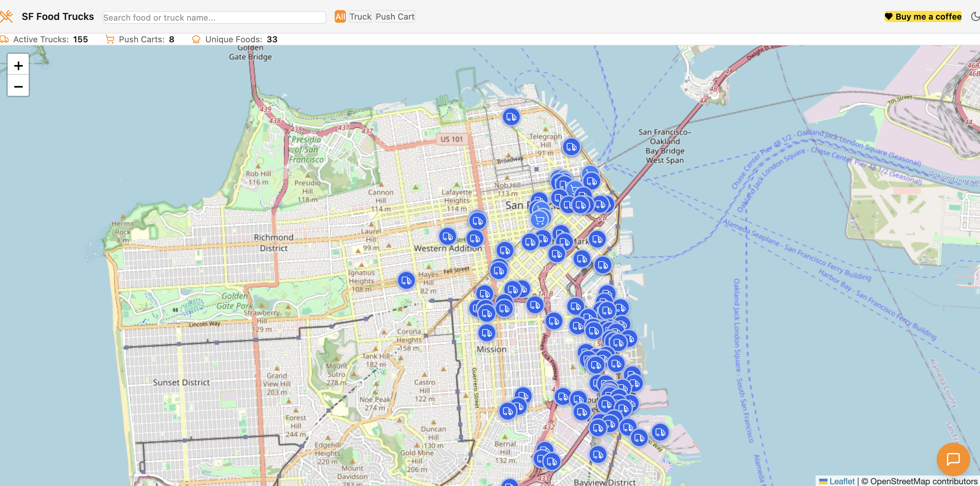
Task: Click the search food or truck name field
Action: [x=214, y=17]
